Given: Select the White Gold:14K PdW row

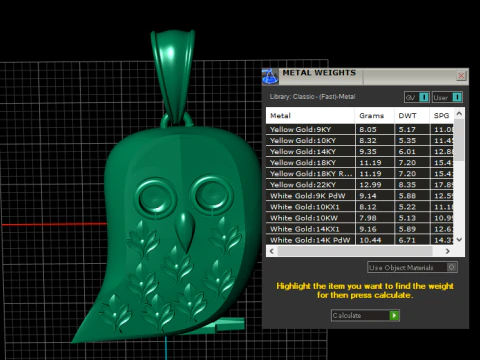Looking at the screenshot, I should (360, 240).
